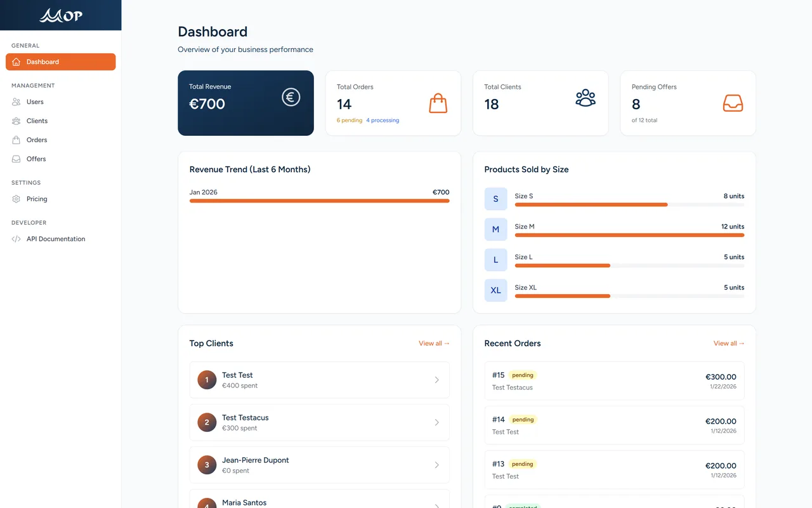Open the Total Revenue card
Image resolution: width=812 pixels, height=508 pixels.
246,103
